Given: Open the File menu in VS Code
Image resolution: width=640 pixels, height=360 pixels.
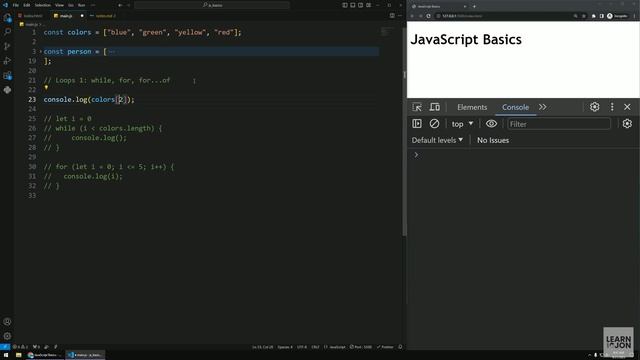Looking at the screenshot, I should [16, 5].
